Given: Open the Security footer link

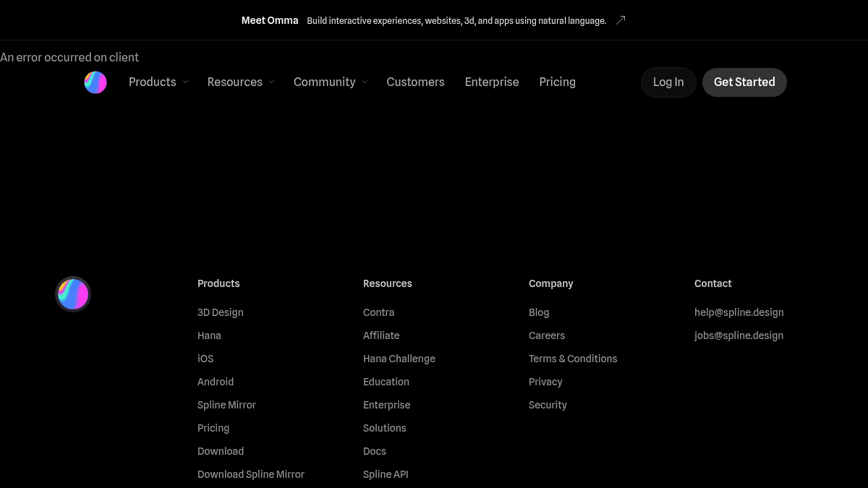Looking at the screenshot, I should (x=548, y=405).
